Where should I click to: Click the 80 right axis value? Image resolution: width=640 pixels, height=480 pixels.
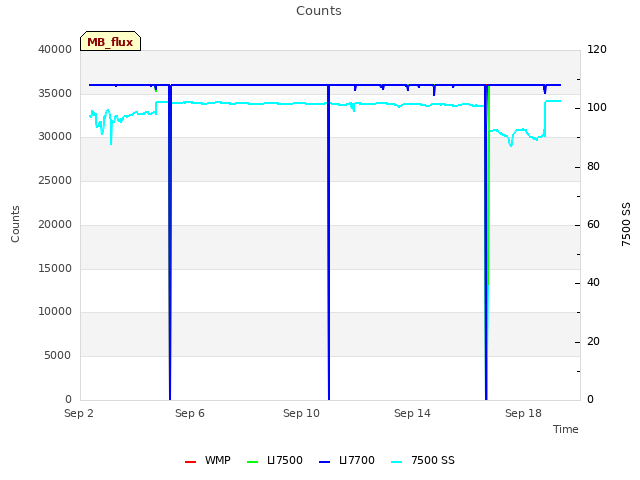point(593,166)
